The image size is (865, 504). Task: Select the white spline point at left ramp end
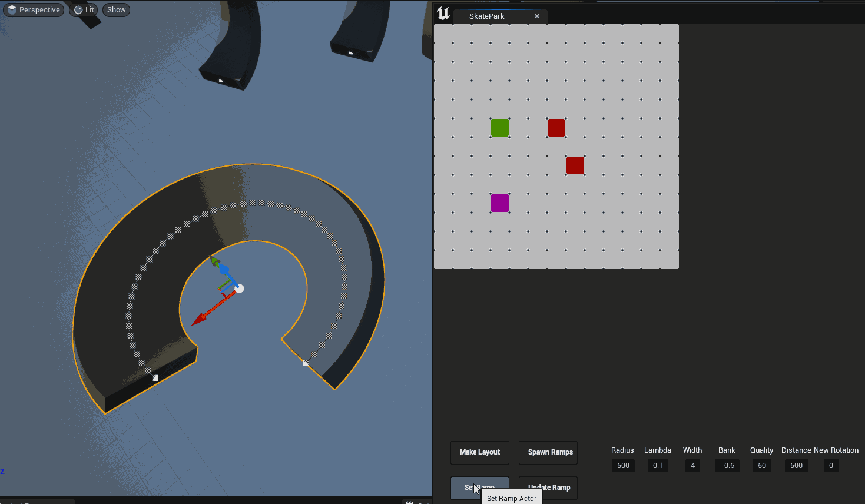155,378
